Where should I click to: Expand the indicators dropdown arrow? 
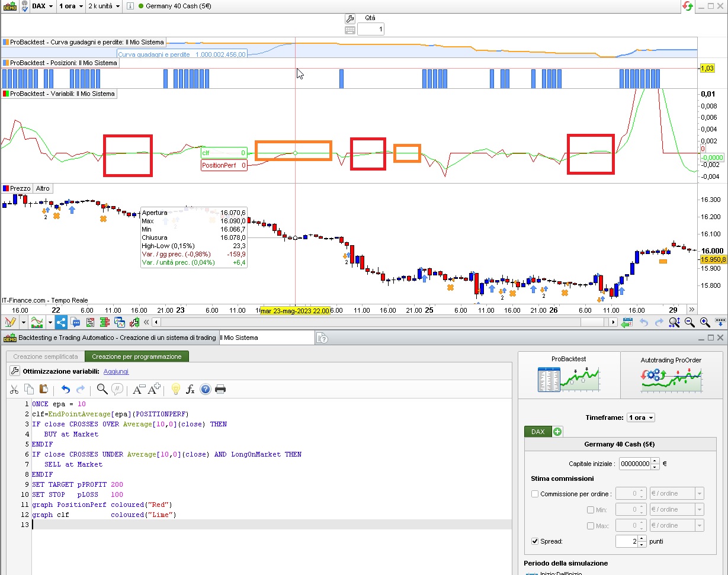click(x=50, y=323)
